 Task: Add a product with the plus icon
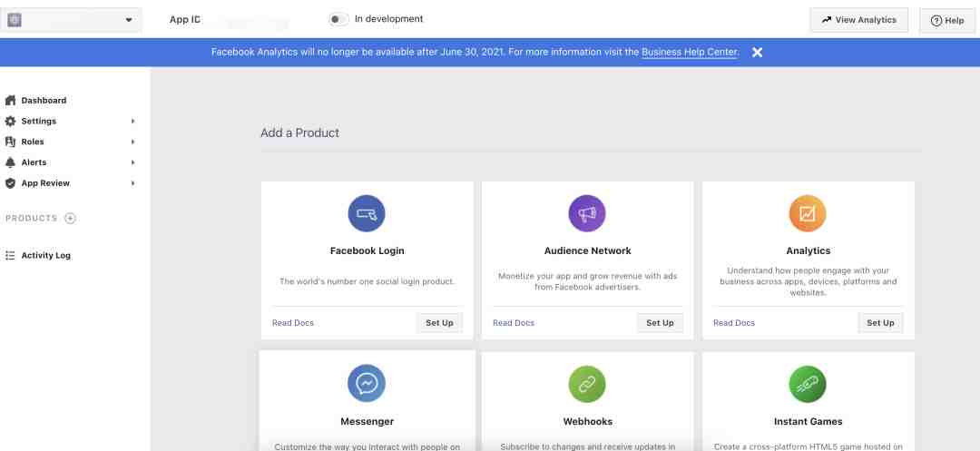tap(70, 218)
